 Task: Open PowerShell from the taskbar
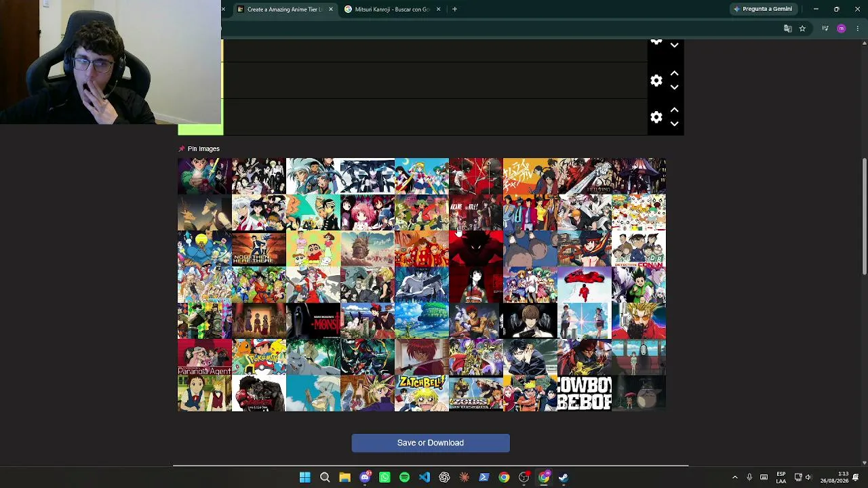pyautogui.click(x=484, y=477)
